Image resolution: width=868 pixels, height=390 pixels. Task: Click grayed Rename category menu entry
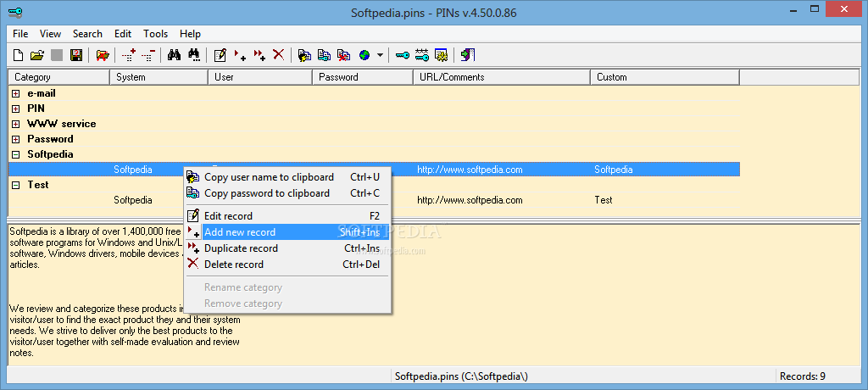[287, 287]
